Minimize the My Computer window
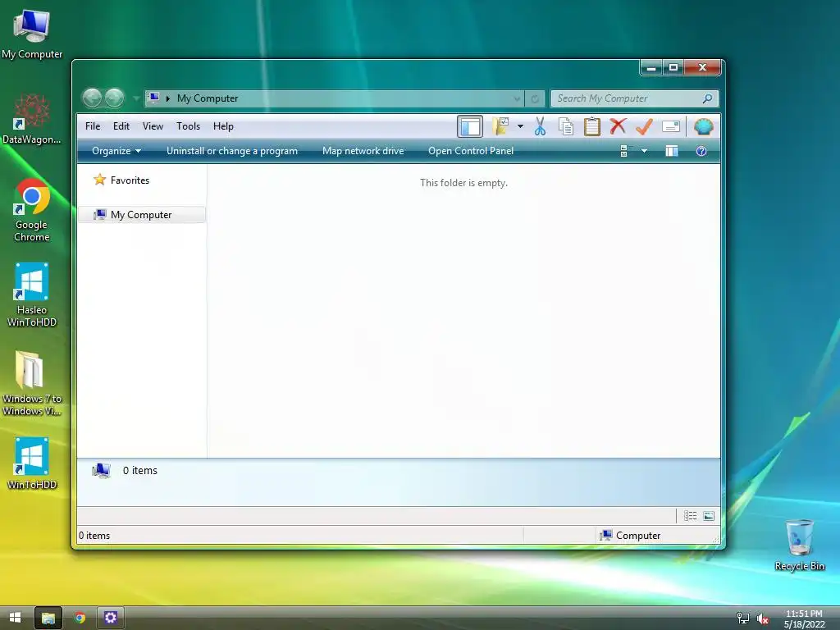This screenshot has height=630, width=840. click(651, 67)
